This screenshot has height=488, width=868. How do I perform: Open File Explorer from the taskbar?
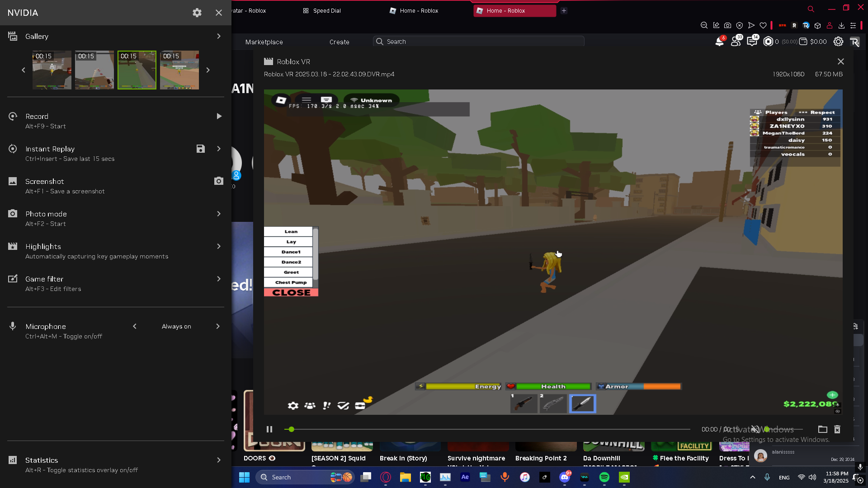tap(406, 477)
